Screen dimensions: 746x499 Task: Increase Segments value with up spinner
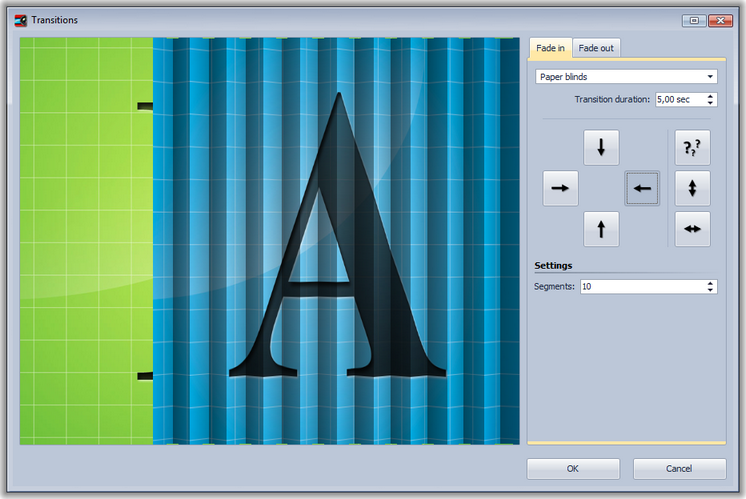[x=711, y=283]
